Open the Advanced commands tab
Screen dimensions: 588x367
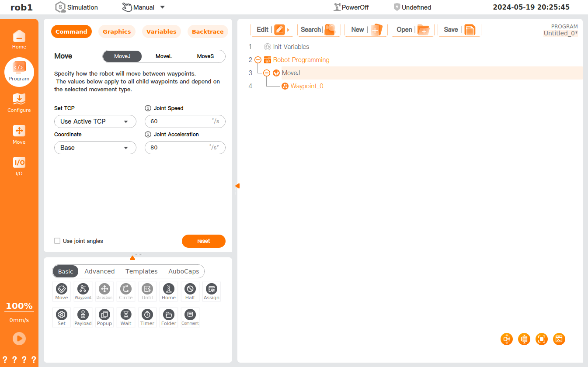pos(99,271)
